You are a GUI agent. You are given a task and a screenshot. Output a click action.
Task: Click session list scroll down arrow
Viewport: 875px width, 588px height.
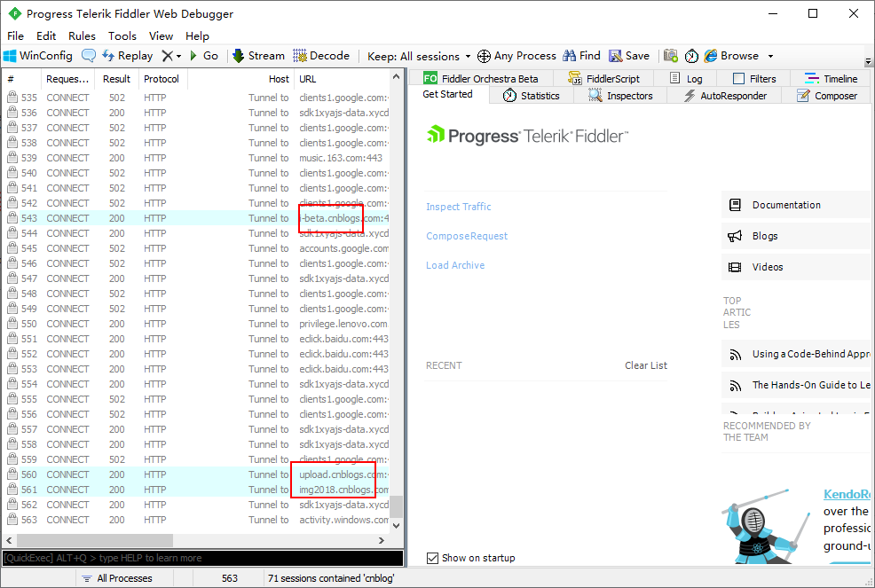[396, 526]
